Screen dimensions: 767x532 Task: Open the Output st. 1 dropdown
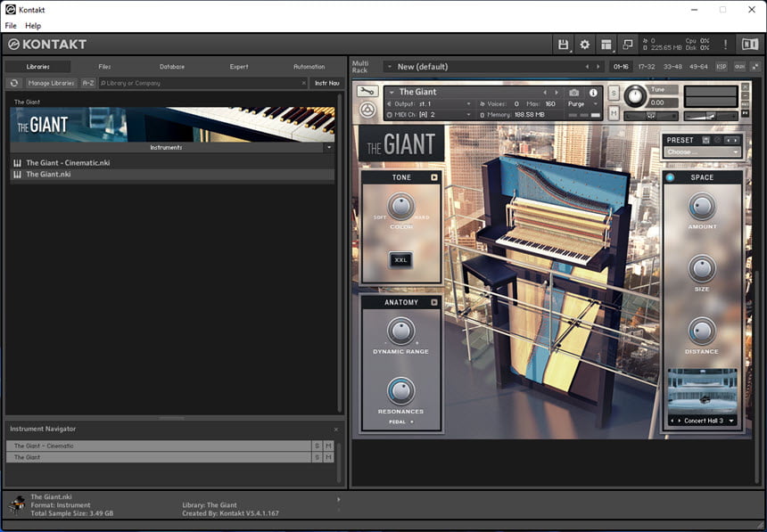click(x=430, y=103)
